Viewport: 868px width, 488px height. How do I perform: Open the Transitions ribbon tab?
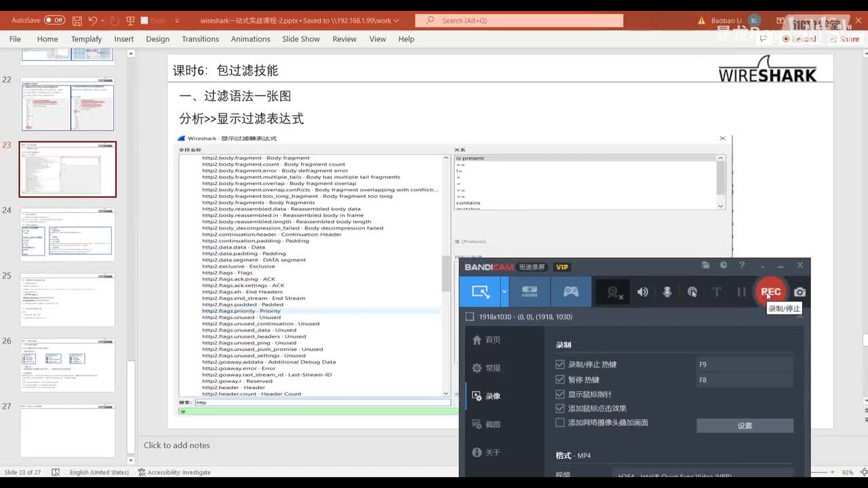point(200,39)
